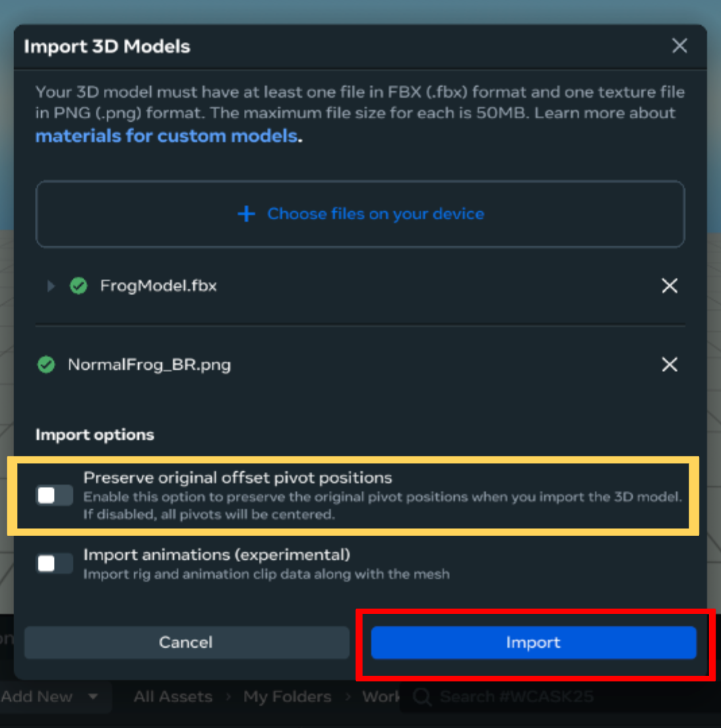Enable Preserve original offset pivot positions
Viewport: 721px width, 728px height.
[55, 495]
